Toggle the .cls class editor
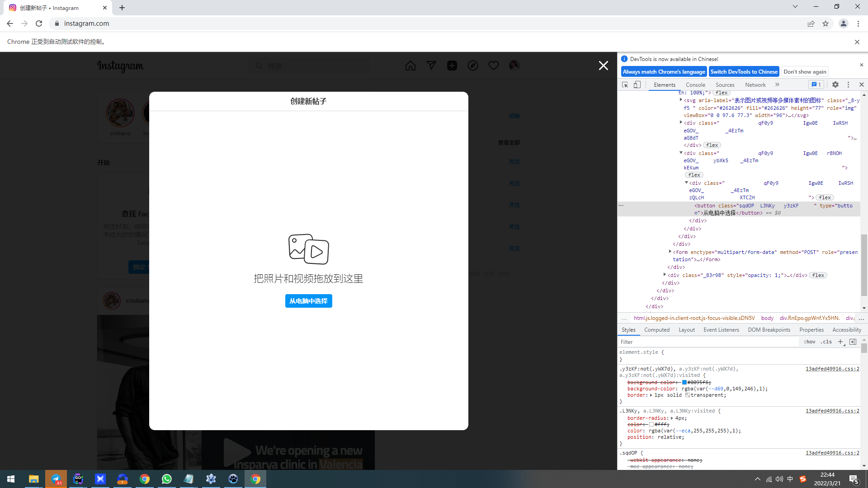This screenshot has height=488, width=868. pyautogui.click(x=826, y=342)
